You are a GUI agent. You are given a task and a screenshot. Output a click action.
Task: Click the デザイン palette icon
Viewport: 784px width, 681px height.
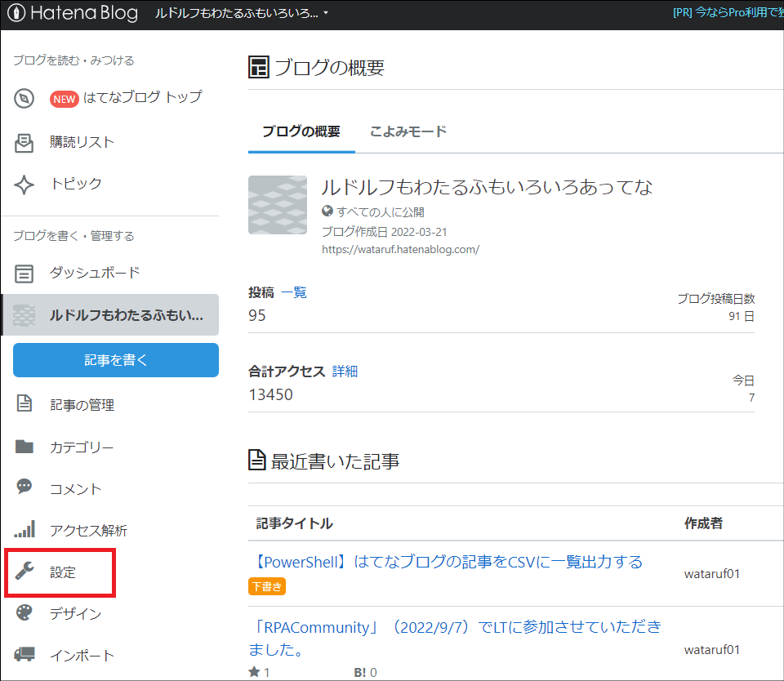click(x=24, y=612)
